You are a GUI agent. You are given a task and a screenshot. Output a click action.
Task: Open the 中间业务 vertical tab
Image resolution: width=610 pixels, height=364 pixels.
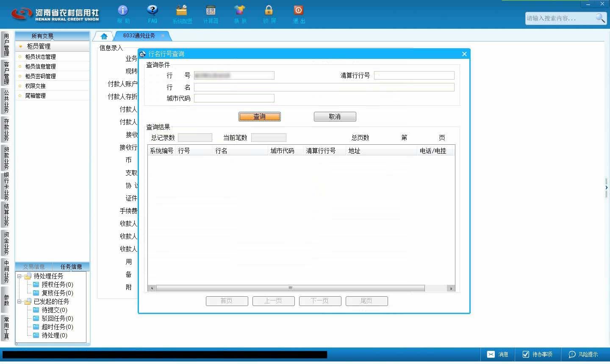pyautogui.click(x=6, y=271)
